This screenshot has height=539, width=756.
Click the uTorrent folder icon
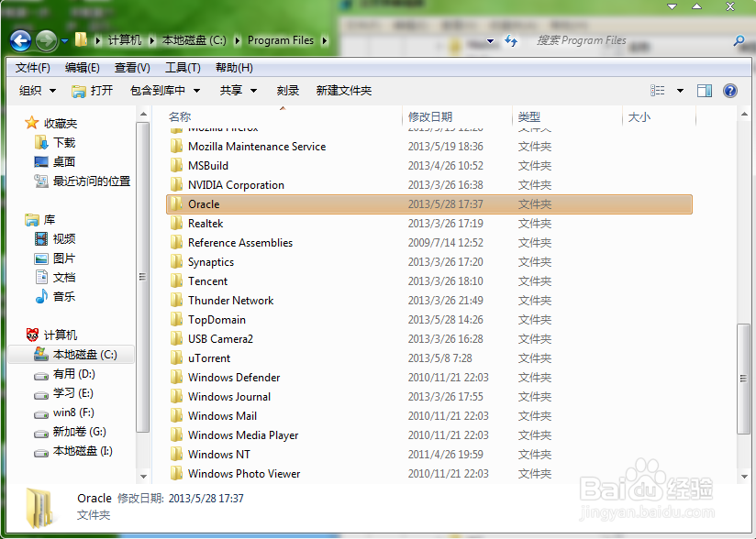[x=176, y=358]
